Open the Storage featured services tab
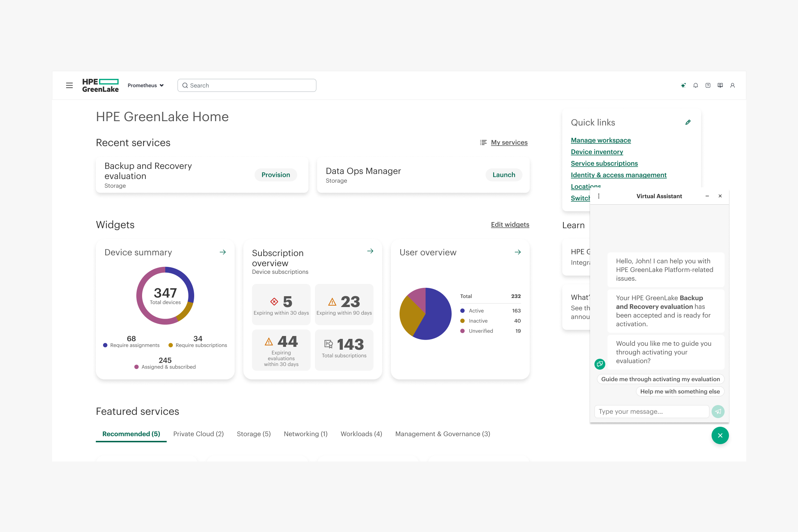This screenshot has width=798, height=532. pos(253,434)
